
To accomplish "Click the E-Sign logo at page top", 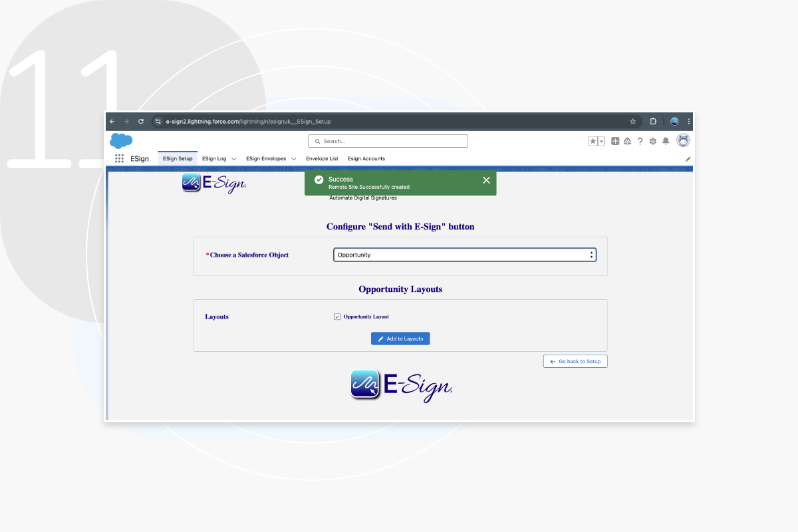I will [x=214, y=182].
